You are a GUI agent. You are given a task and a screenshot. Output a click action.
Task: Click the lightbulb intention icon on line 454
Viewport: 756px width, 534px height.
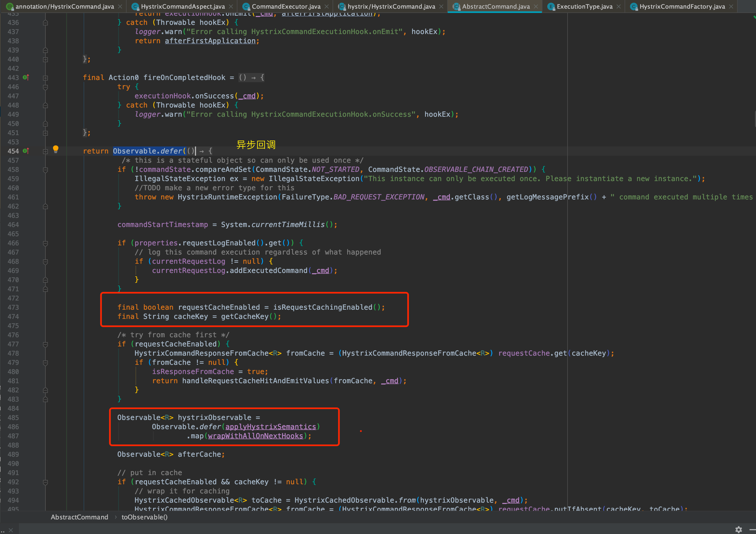[56, 149]
